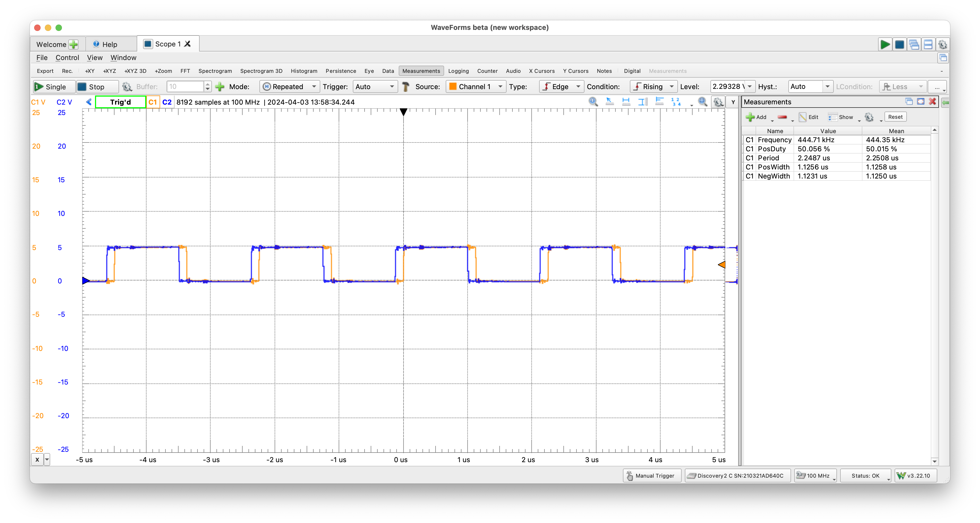Expand the Show dropdown in Measurements
The height and width of the screenshot is (523, 980).
point(859,120)
